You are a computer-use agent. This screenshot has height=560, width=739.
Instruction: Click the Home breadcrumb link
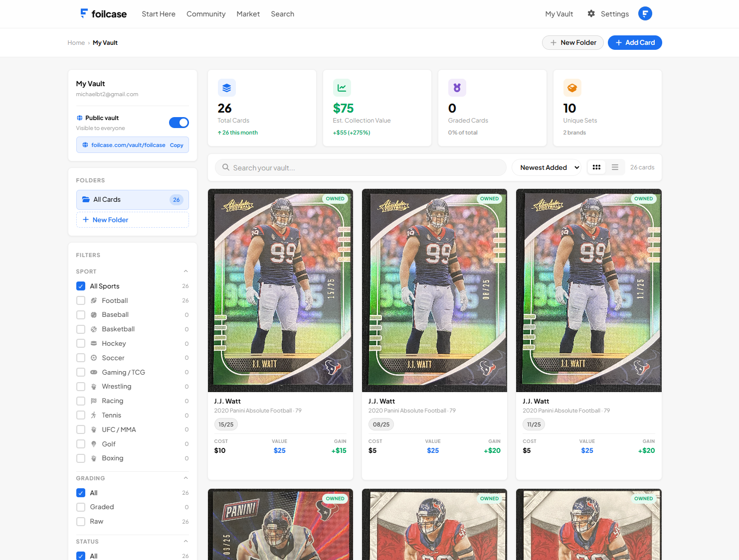click(76, 43)
